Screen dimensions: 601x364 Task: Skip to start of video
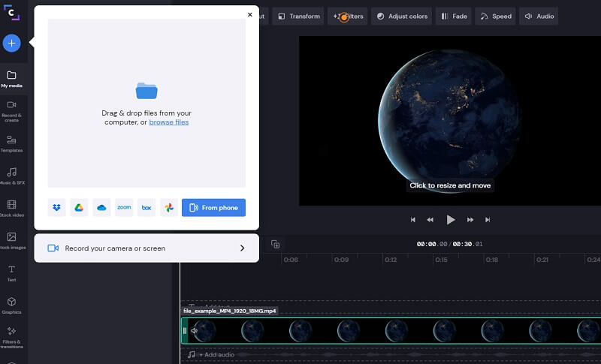point(412,220)
